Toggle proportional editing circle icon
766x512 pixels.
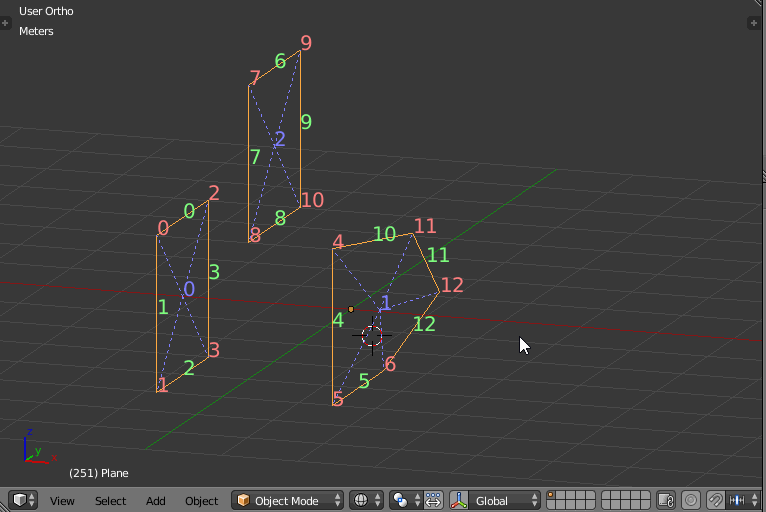click(x=691, y=500)
